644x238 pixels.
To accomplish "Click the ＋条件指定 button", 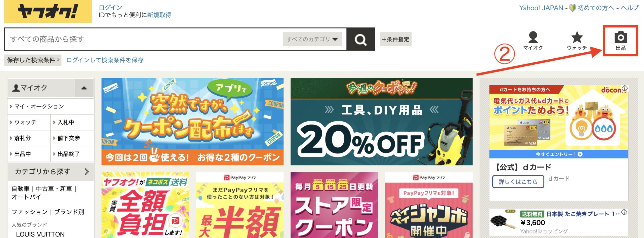I will 395,39.
